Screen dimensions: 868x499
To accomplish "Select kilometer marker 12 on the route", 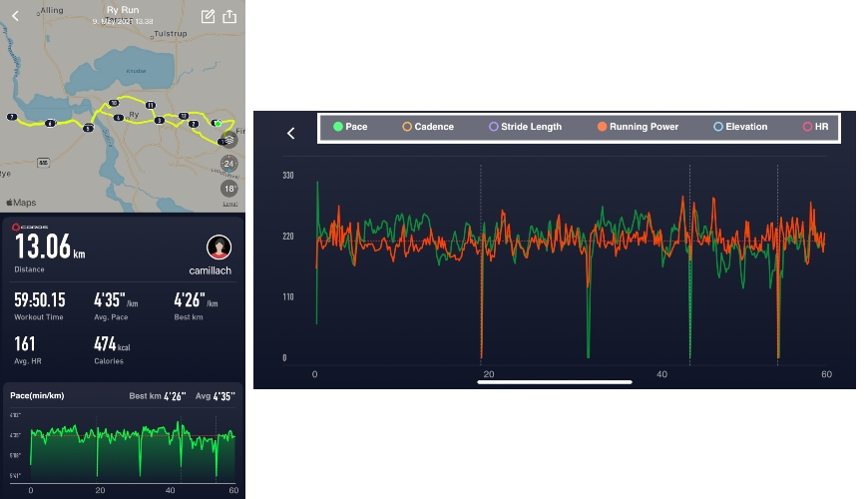I will [x=184, y=116].
